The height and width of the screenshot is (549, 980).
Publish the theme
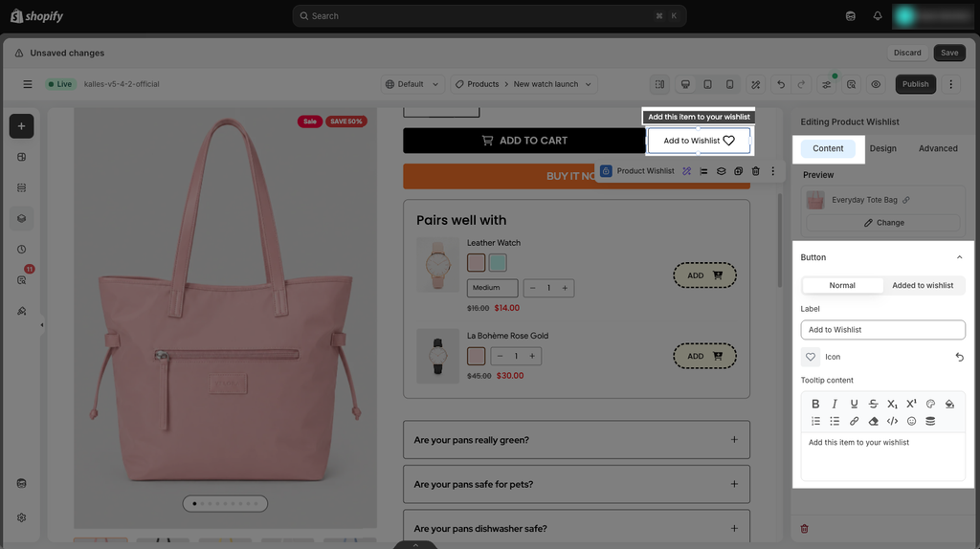coord(915,84)
